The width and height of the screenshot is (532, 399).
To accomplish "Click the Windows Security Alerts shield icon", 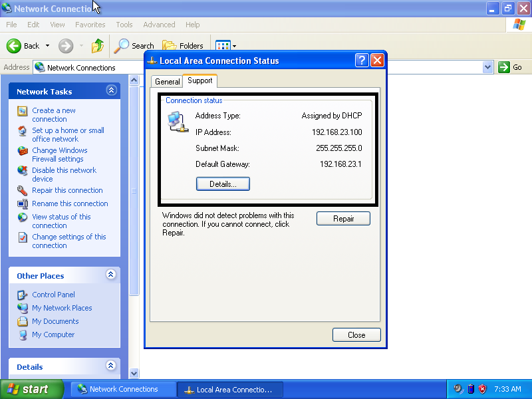I will point(482,388).
